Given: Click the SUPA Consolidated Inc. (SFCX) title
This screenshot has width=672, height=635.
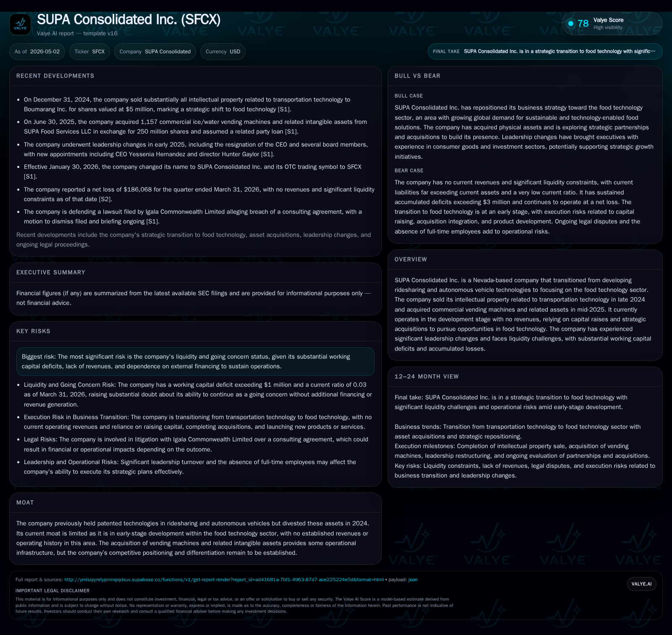Looking at the screenshot, I should [129, 19].
